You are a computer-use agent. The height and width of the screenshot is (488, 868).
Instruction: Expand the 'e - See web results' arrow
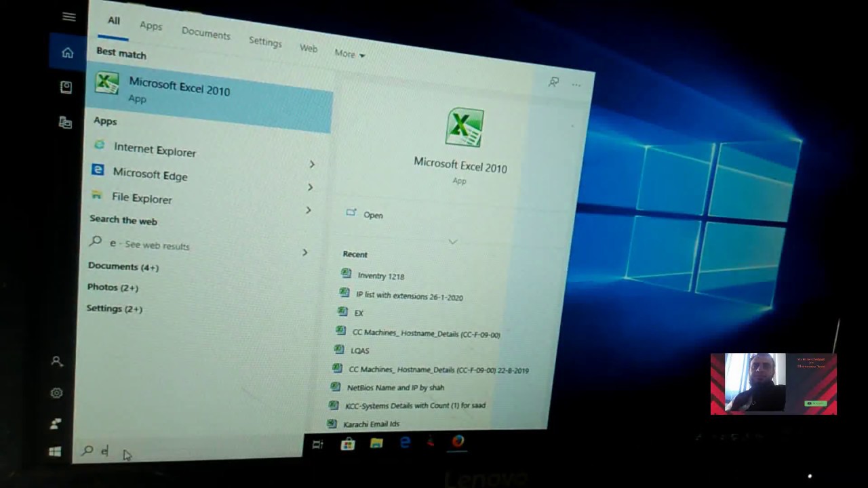pos(304,252)
